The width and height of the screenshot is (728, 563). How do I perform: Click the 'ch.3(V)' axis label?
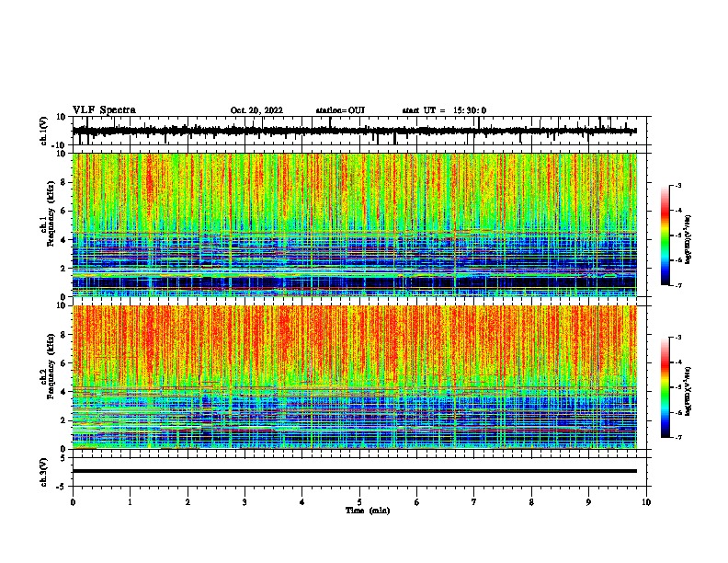click(44, 473)
